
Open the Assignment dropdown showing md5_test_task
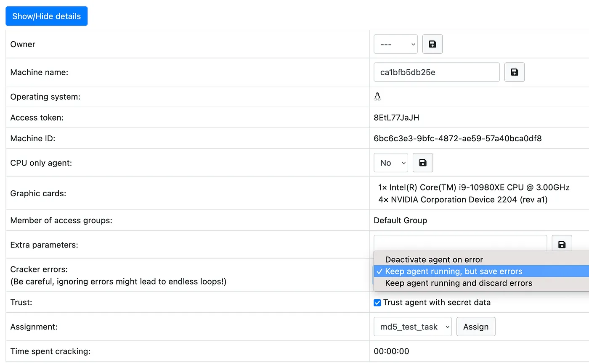coord(413,327)
